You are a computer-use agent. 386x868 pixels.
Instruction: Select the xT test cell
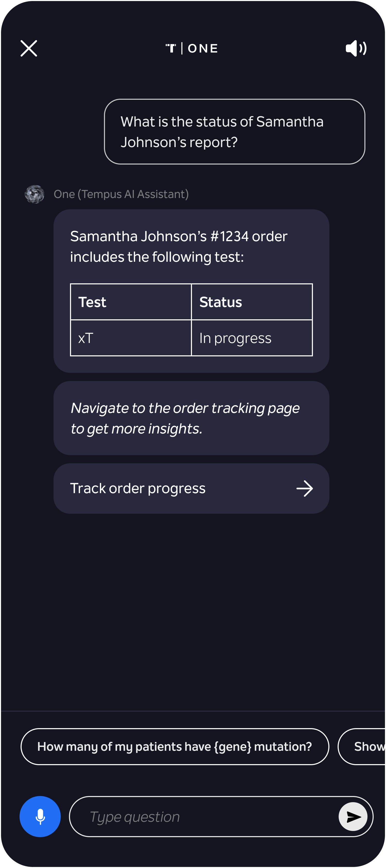tap(131, 338)
